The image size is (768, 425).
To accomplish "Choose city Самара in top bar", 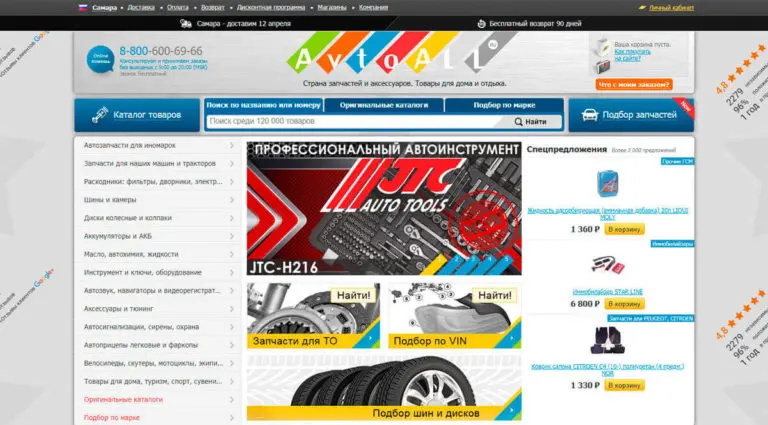I will [x=104, y=7].
